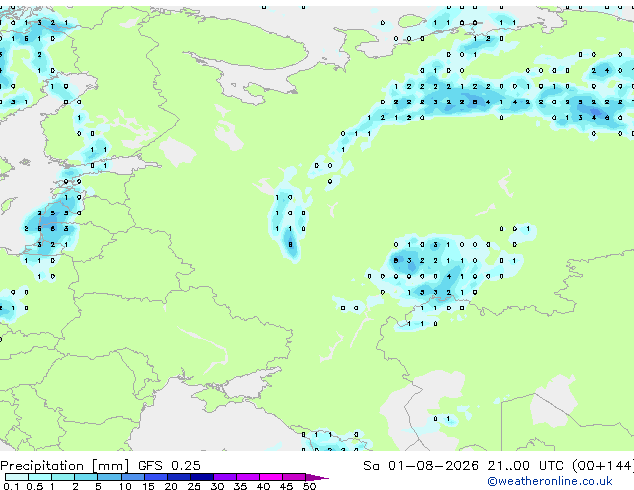Pick the 10–15 mm blue legend swatch
The height and width of the screenshot is (490, 634).
(132, 477)
